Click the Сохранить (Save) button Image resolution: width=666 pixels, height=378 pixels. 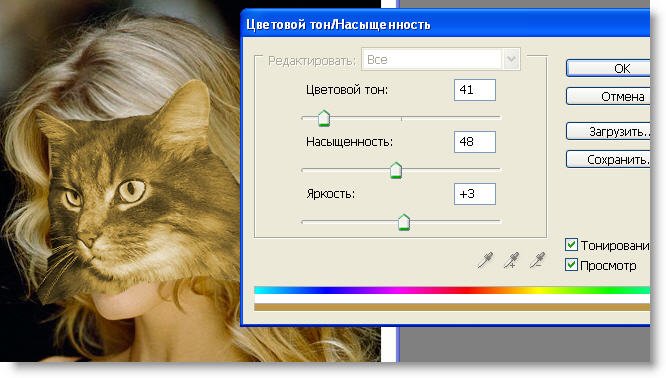(x=608, y=159)
